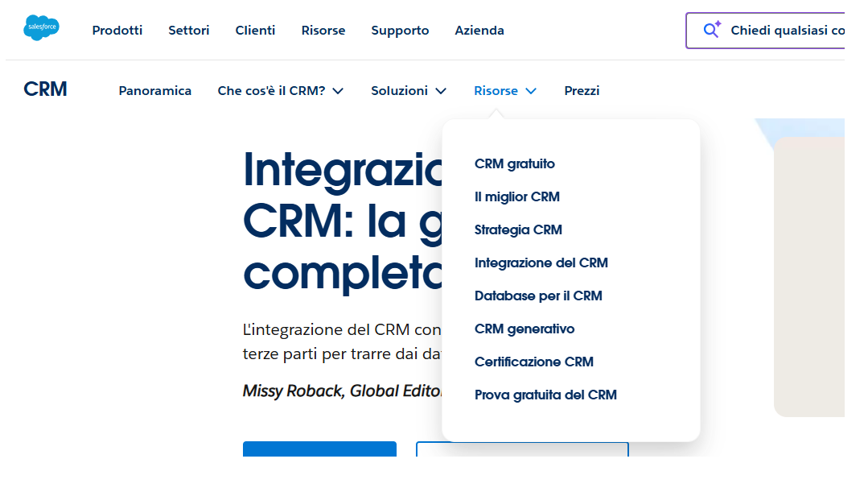
Task: Open the Prodotti menu
Action: point(117,31)
